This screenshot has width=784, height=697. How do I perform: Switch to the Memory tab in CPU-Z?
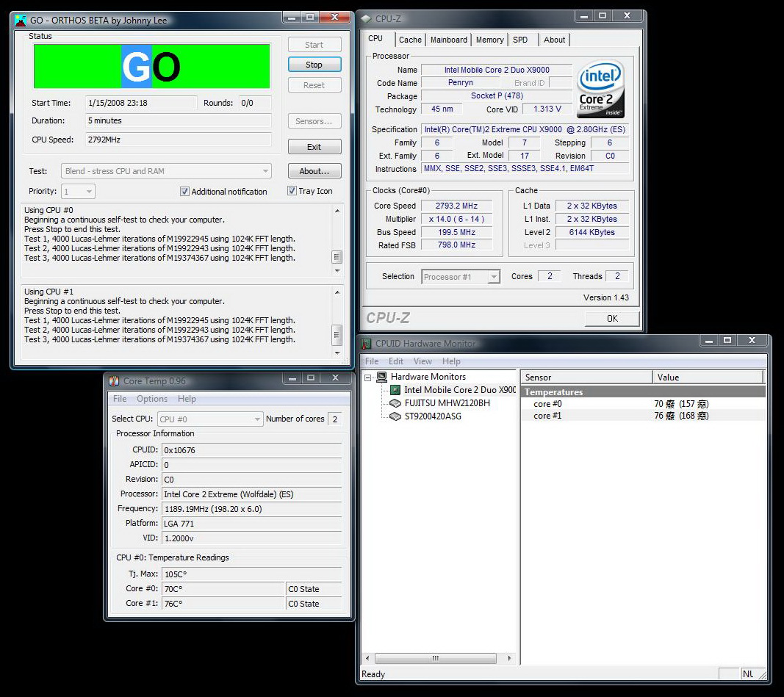tap(489, 40)
